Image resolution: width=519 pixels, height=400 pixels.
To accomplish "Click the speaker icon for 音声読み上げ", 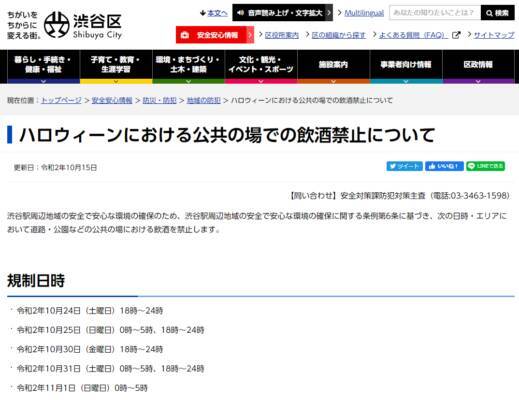I will click(241, 13).
